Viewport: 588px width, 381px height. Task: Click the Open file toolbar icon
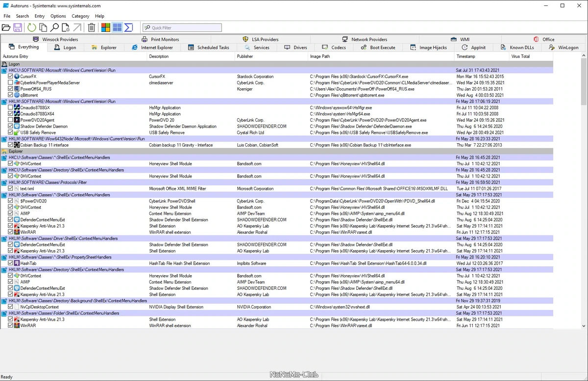tap(6, 28)
